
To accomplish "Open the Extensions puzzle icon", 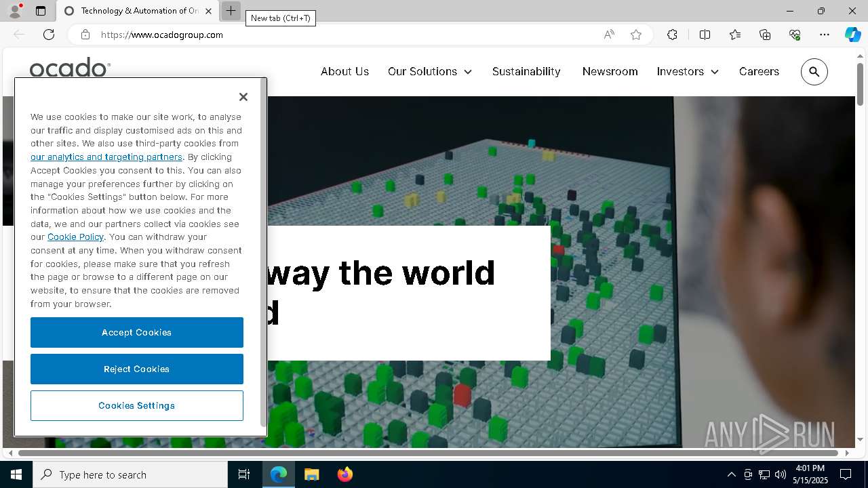I will click(672, 35).
